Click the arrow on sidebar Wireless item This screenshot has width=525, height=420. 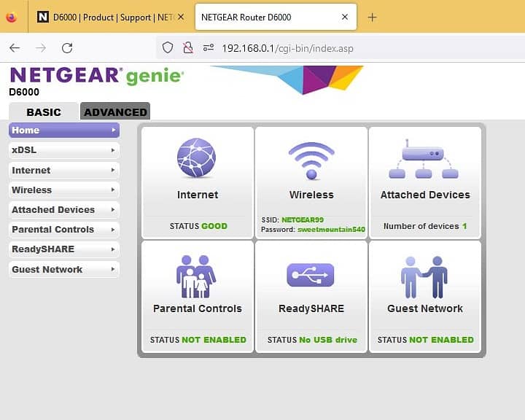coord(113,190)
